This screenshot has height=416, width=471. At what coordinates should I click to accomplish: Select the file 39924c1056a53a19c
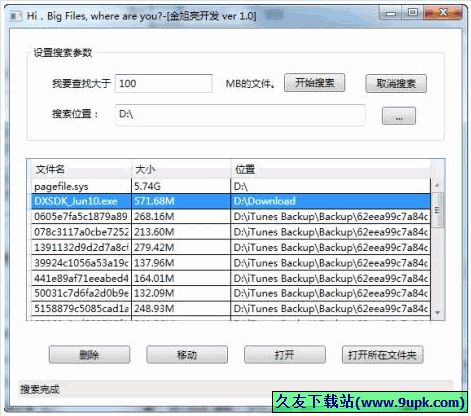[81, 263]
